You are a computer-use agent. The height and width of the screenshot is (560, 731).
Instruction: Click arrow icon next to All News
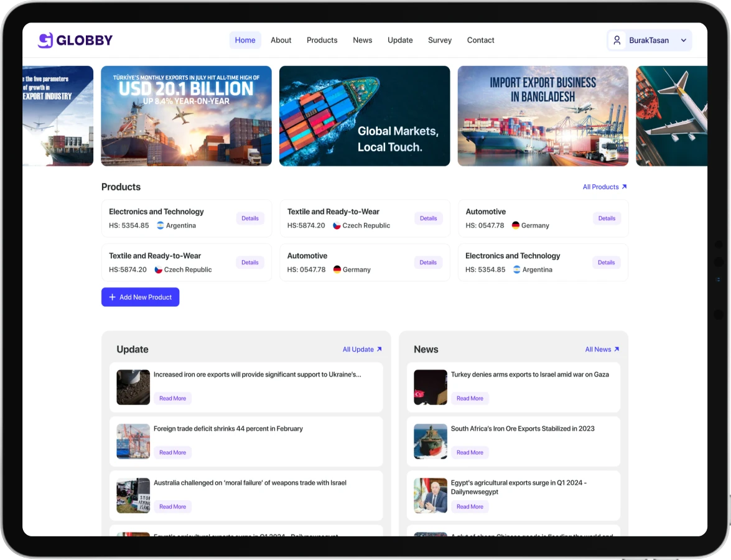pyautogui.click(x=617, y=349)
